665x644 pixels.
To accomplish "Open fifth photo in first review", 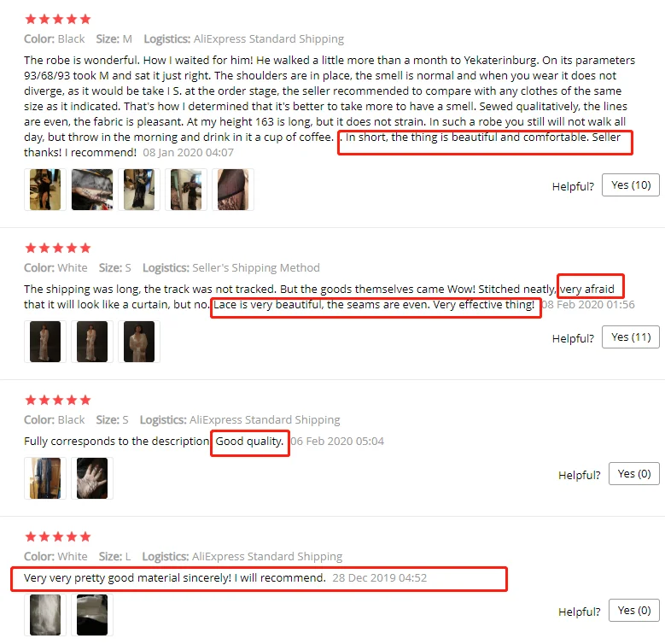I will (233, 190).
